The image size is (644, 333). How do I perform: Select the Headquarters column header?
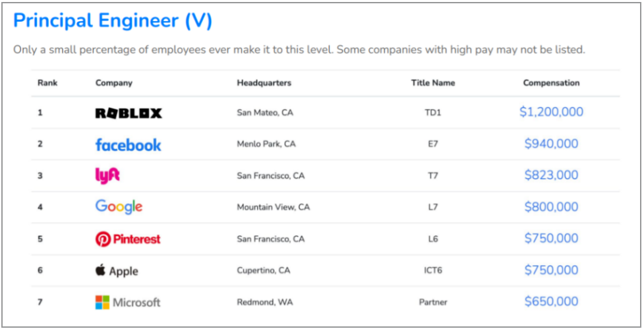pos(264,83)
